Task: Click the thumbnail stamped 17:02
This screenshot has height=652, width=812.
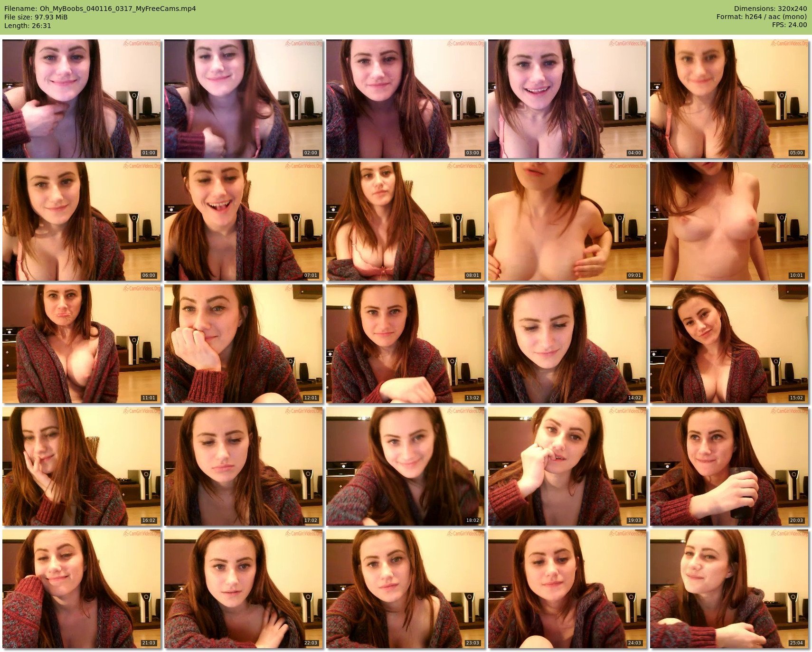Action: tap(244, 466)
